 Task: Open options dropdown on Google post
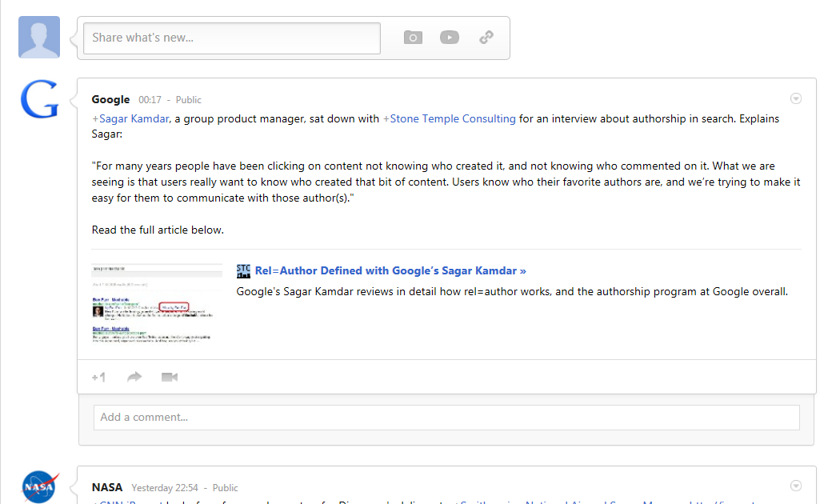pos(795,98)
